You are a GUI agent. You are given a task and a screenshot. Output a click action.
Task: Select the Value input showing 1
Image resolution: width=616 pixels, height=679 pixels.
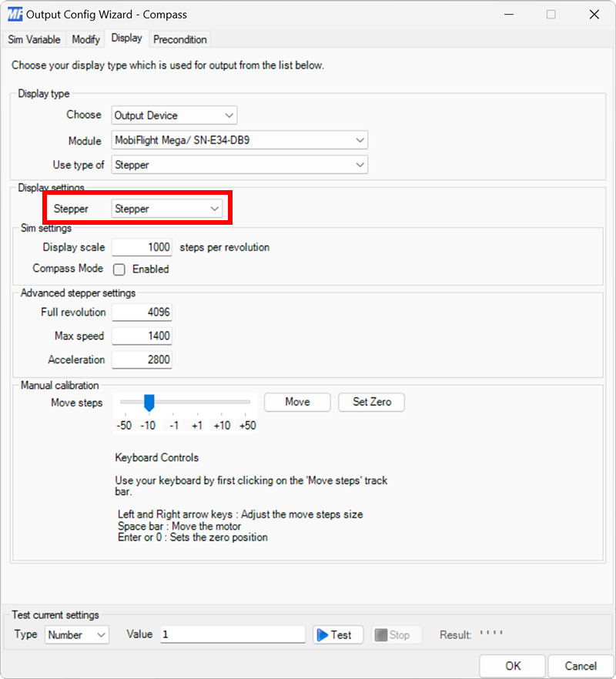click(x=231, y=634)
